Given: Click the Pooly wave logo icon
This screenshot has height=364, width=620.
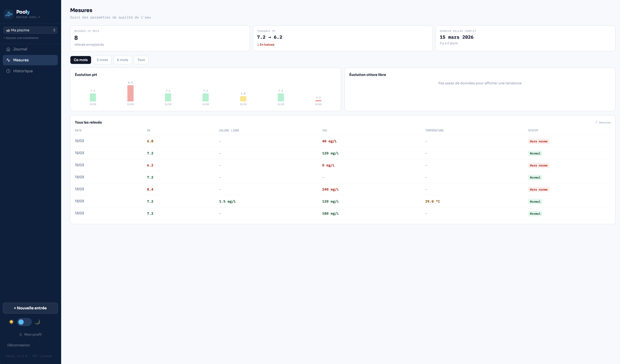Looking at the screenshot, I should (x=9, y=14).
